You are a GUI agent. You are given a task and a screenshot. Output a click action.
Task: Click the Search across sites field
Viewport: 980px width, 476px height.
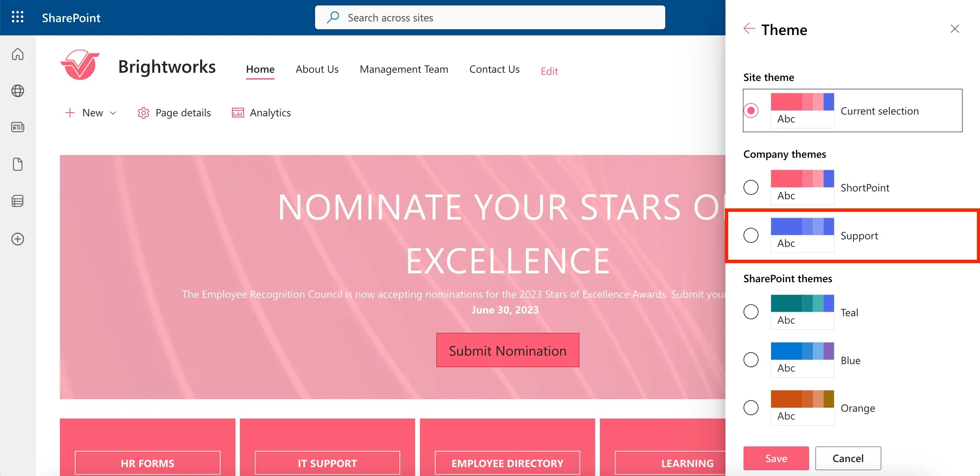click(490, 17)
